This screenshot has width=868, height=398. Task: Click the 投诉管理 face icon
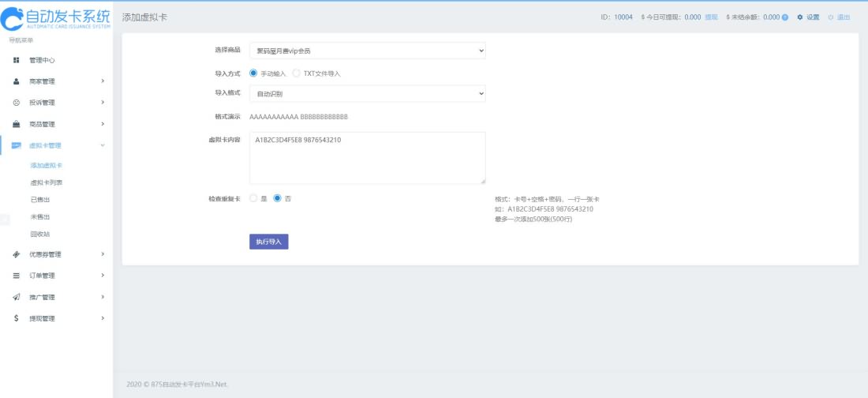coord(17,103)
